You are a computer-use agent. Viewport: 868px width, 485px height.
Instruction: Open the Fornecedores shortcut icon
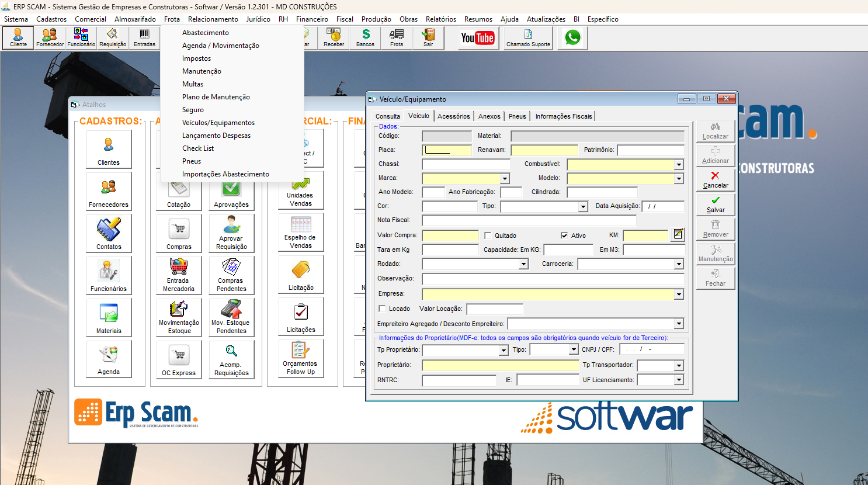click(109, 191)
